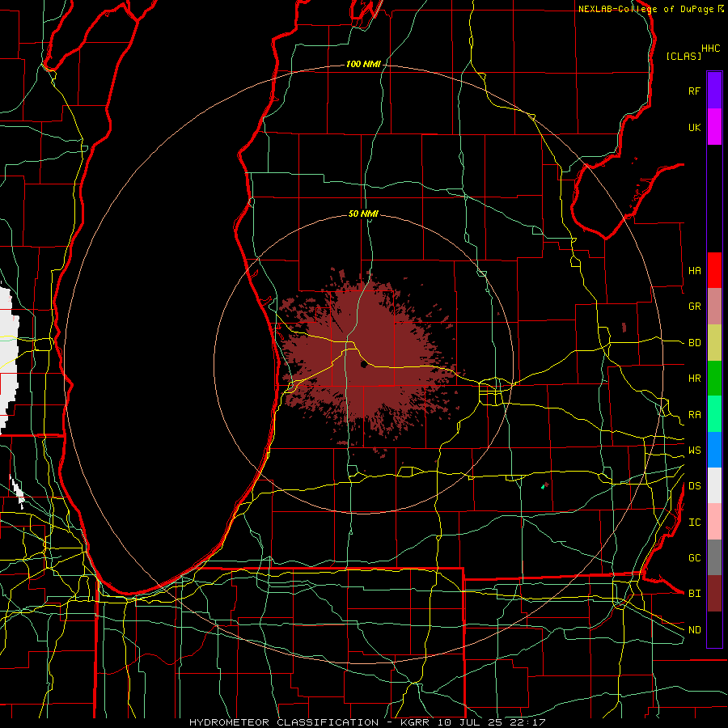
Task: Click the "HA" legend label
Action: pos(695,271)
